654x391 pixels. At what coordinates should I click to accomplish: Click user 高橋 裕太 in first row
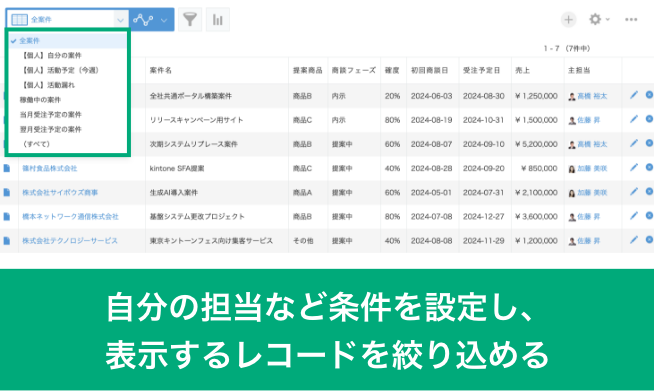(x=592, y=96)
